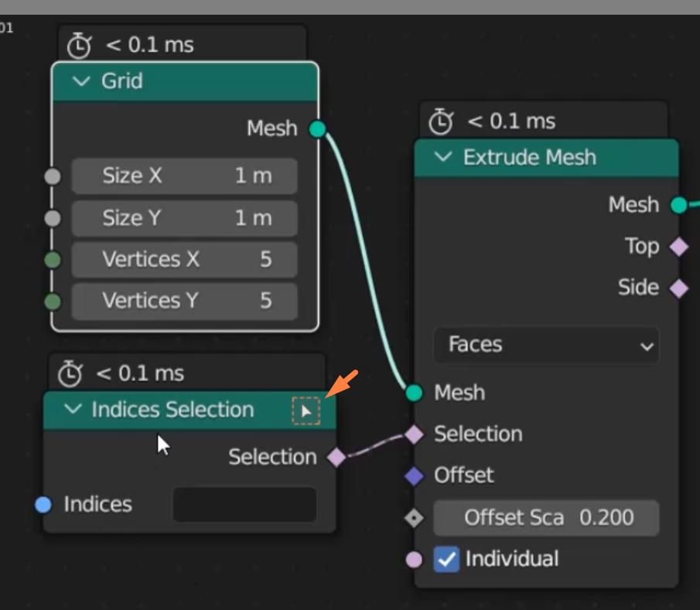Click the Size Y input socket
700x610 pixels.
53,218
